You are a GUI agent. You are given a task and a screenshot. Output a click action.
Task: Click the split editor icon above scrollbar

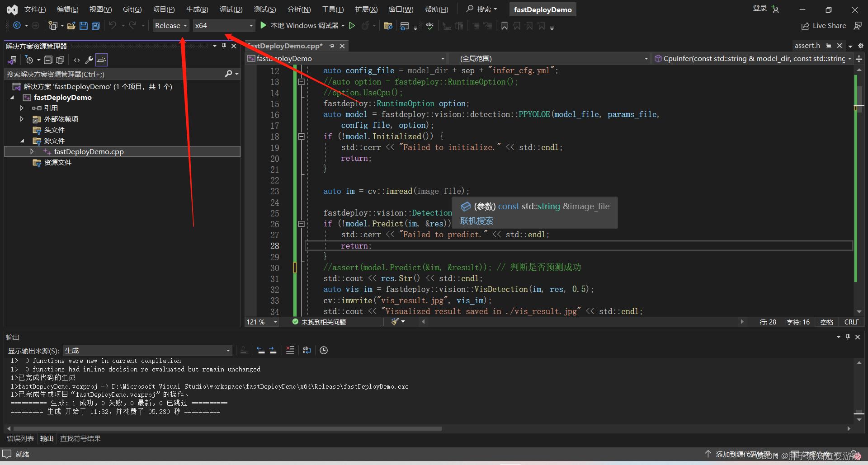(859, 59)
